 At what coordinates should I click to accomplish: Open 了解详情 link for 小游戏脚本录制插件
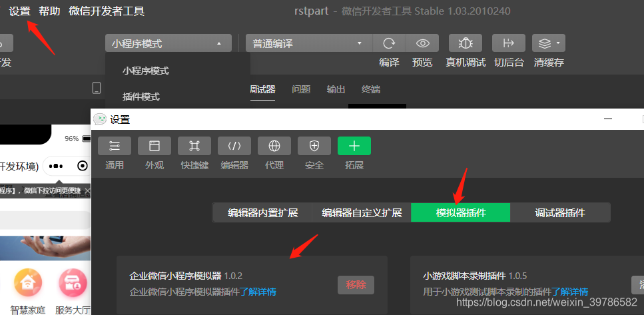click(x=569, y=292)
